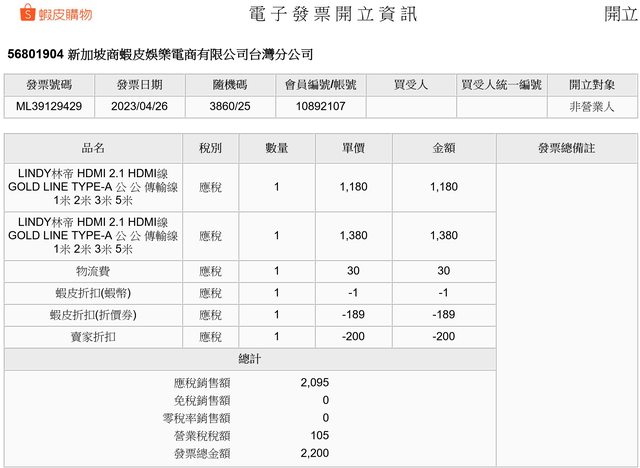640x468 pixels.
Task: Select the invoice total amount 2,200
Action: [314, 453]
